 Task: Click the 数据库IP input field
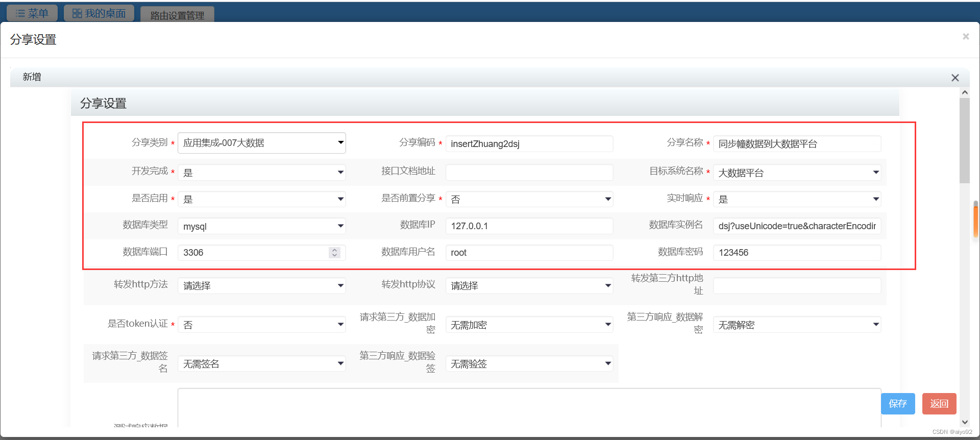529,226
